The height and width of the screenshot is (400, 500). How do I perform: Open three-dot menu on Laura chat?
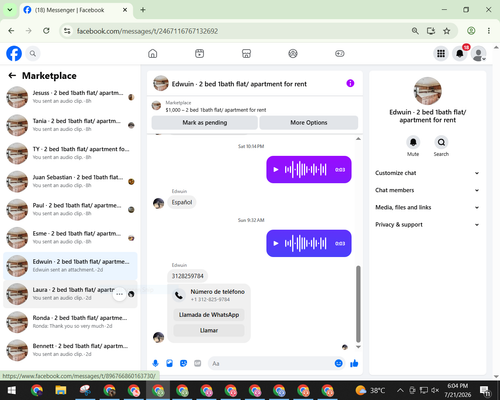(119, 294)
